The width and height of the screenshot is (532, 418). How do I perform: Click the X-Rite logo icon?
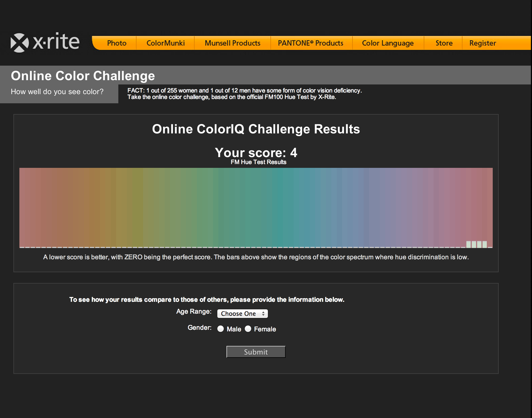coord(19,43)
